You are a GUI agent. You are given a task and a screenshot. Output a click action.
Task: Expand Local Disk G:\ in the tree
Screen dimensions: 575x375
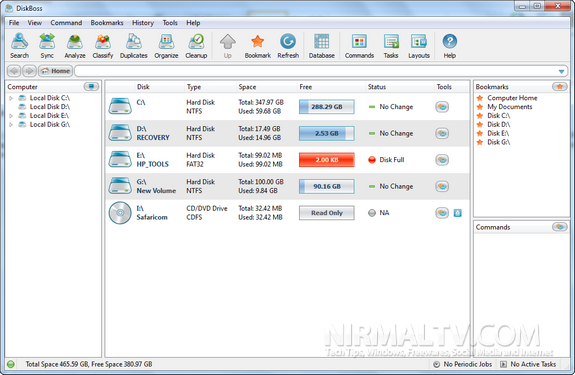11,125
